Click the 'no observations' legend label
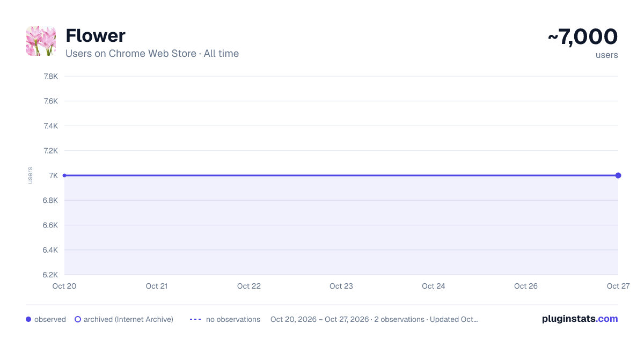Viewport: 644px width, 338px height. 233,319
